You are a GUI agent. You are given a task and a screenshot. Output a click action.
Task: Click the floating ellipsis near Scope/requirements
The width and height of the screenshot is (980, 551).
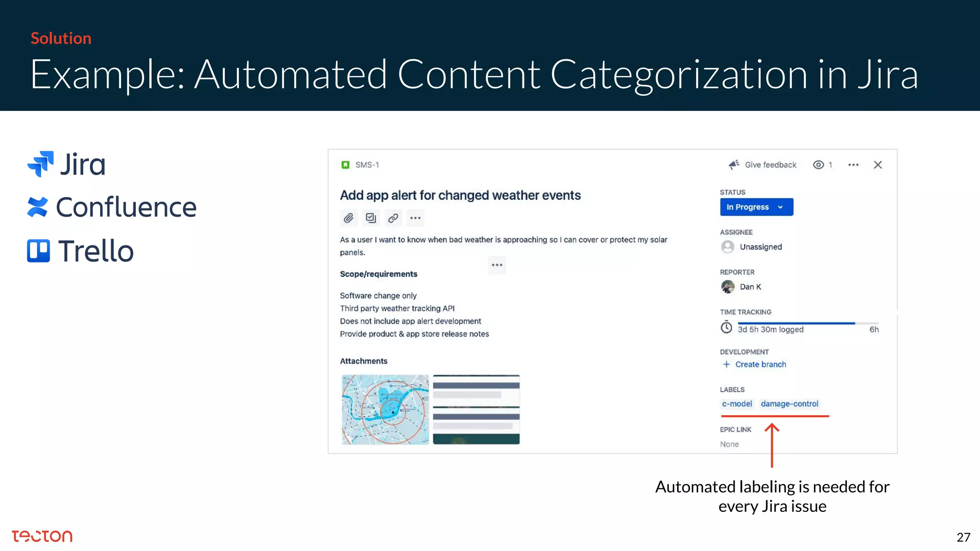tap(497, 265)
